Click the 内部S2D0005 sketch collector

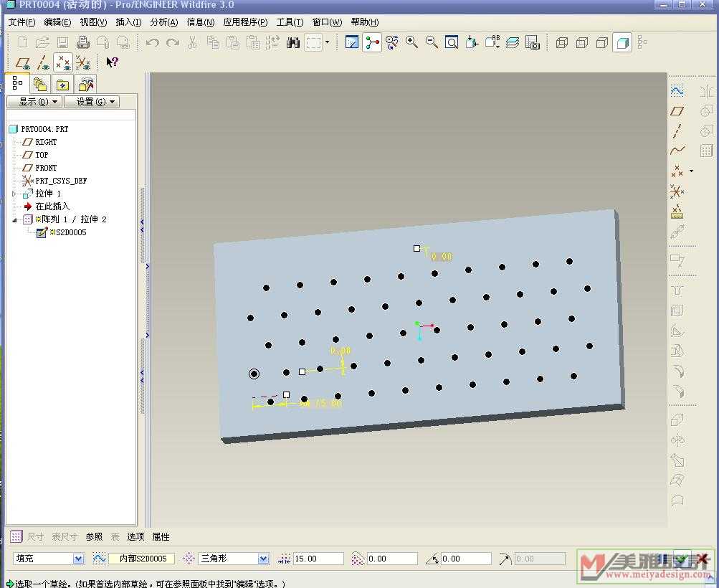(142, 559)
